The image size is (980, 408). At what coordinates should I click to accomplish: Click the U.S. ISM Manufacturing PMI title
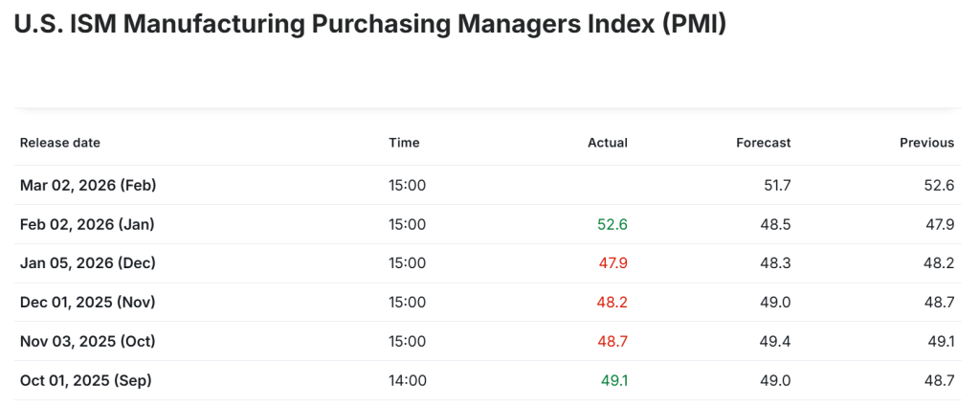coord(369,25)
